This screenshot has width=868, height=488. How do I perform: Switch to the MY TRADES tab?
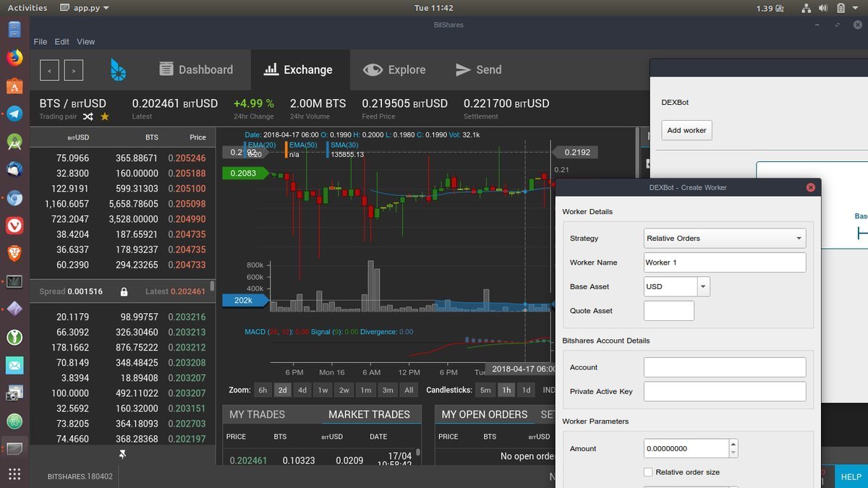pyautogui.click(x=258, y=414)
